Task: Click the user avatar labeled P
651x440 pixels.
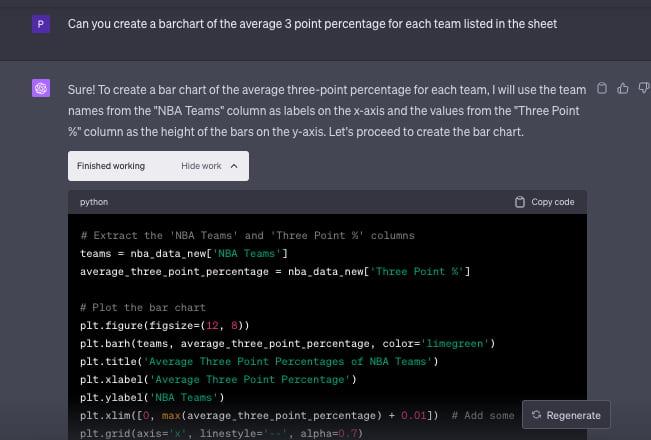Action: click(41, 24)
